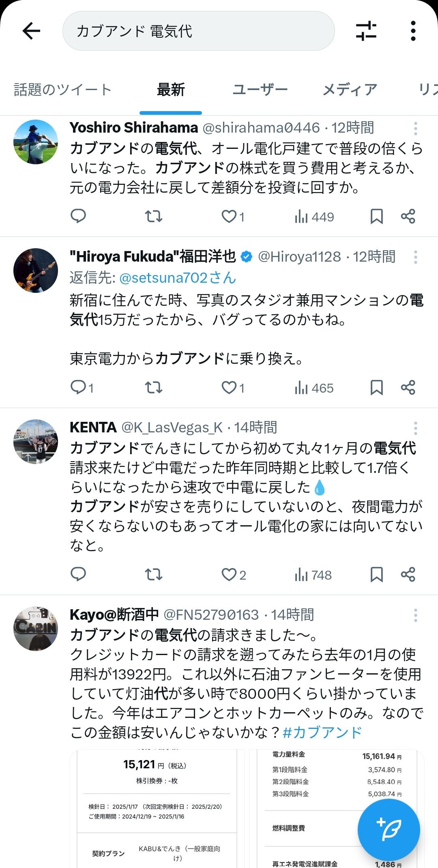Tap the back arrow icon
438x868 pixels.
31,31
